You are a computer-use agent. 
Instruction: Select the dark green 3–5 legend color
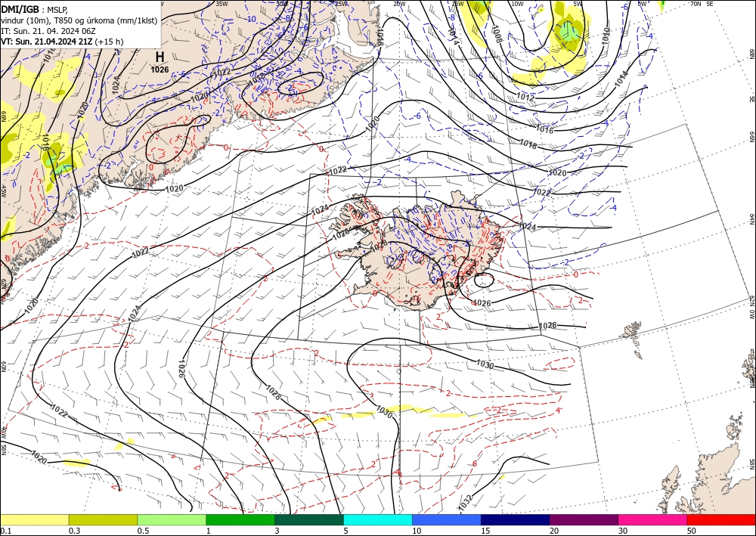tap(309, 519)
